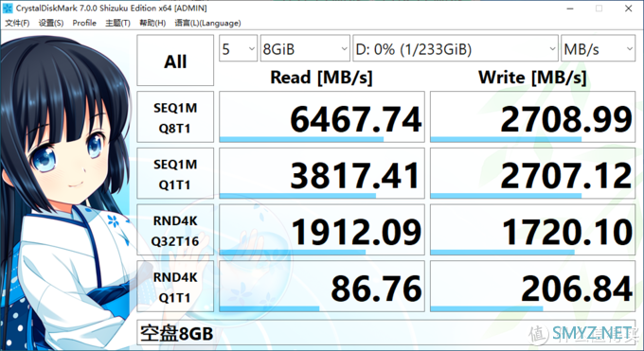Viewport: 644px width, 351px height.
Task: Start all benchmarks with the All button
Action: [175, 61]
